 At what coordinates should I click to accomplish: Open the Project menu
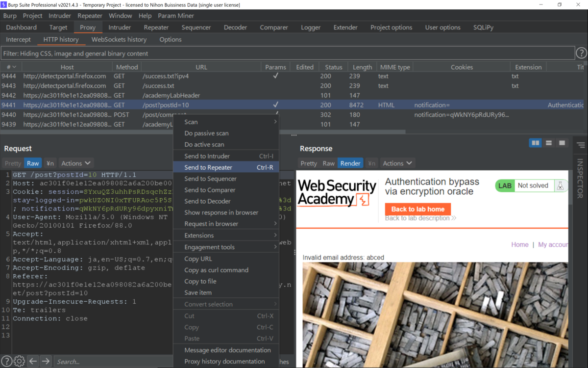point(33,16)
